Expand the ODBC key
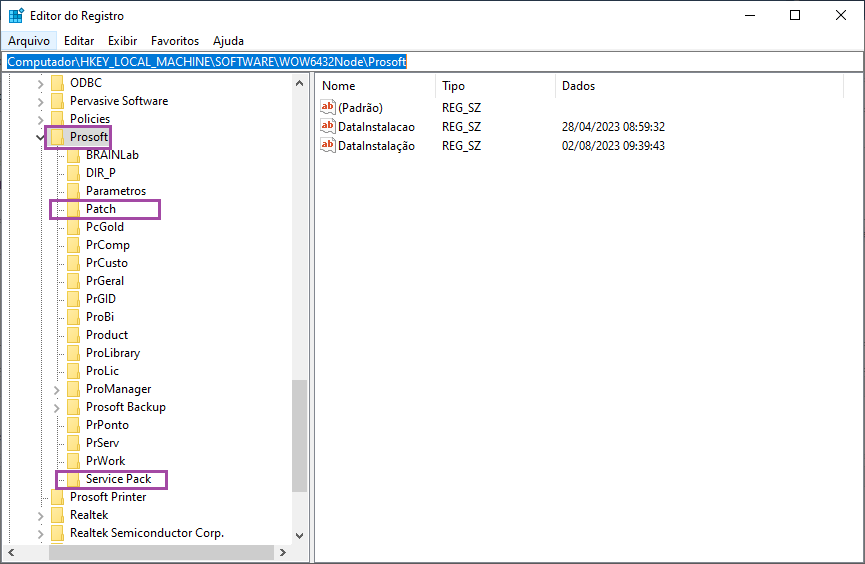The width and height of the screenshot is (865, 564). (x=40, y=84)
